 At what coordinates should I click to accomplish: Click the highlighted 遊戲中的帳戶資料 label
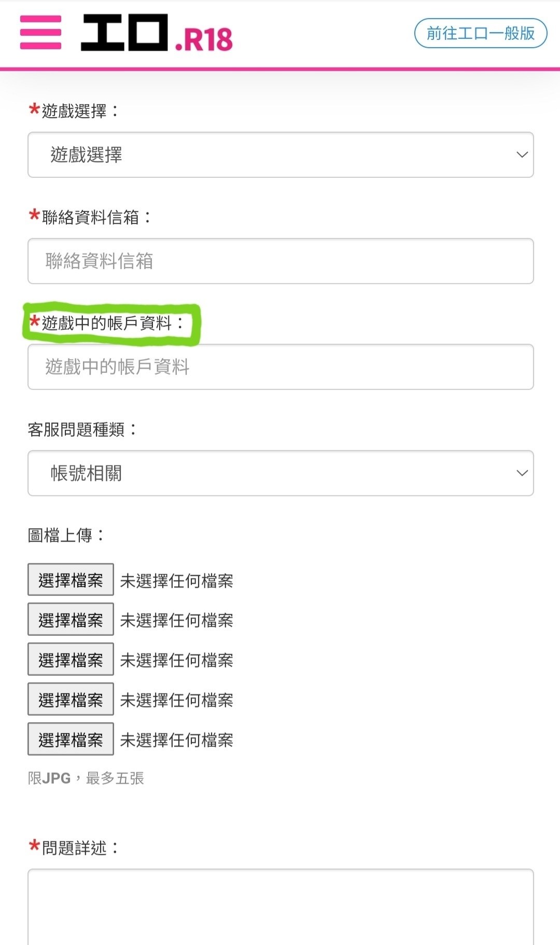coord(107,324)
